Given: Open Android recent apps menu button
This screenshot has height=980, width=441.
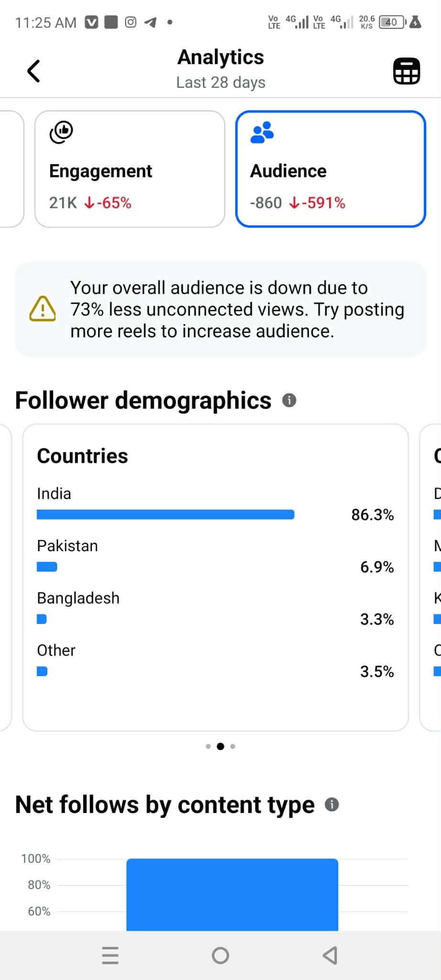Looking at the screenshot, I should pos(110,956).
